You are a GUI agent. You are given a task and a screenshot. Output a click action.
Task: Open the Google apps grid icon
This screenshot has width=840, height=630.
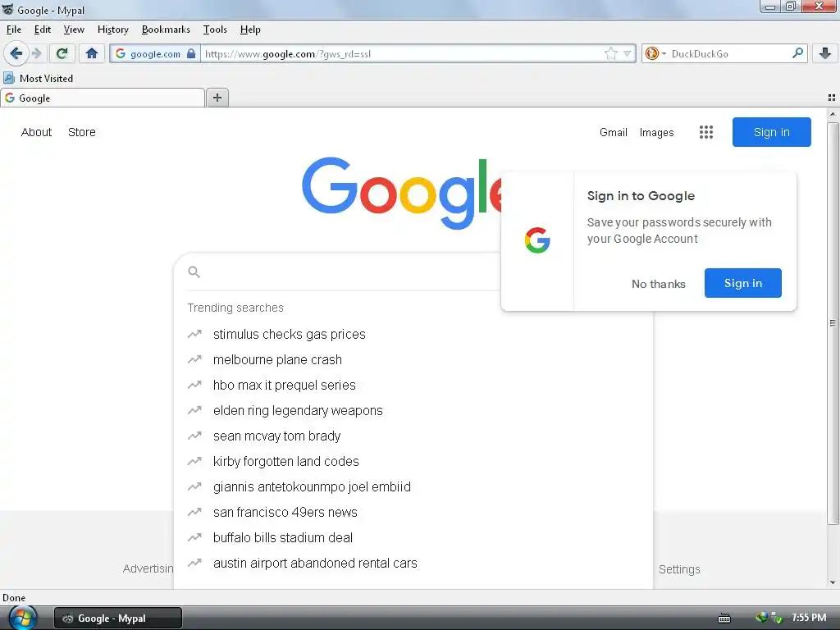[706, 132]
